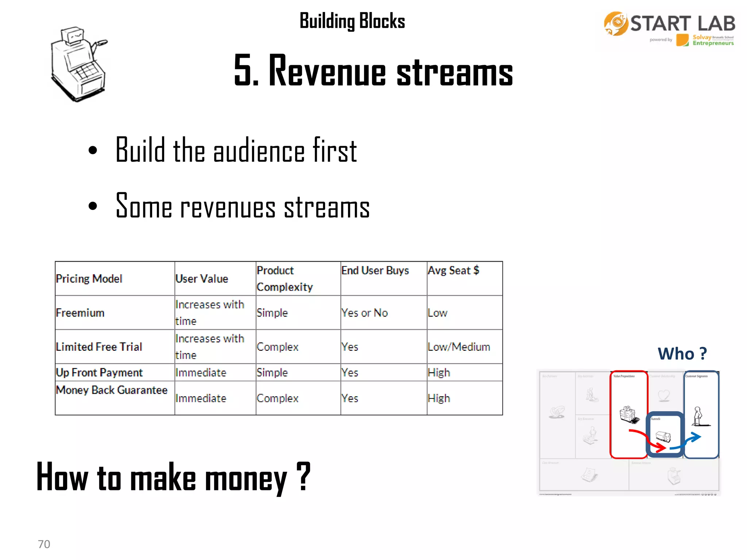Click the faded Key Resources icon
This screenshot has height=560, width=747.
click(x=591, y=435)
